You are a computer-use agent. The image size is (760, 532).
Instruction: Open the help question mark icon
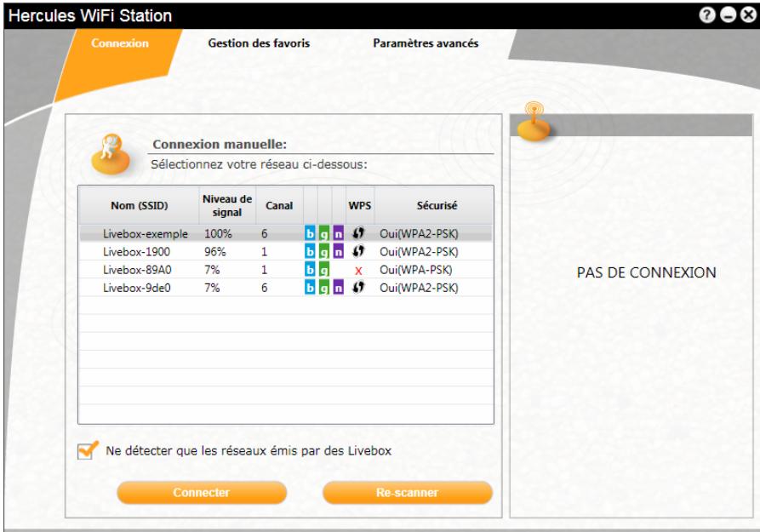point(706,15)
